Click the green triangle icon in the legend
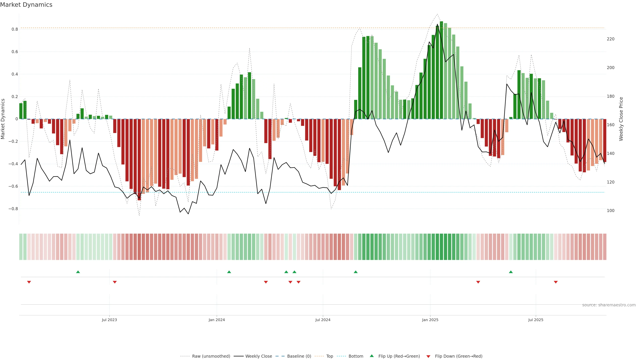 372,356
